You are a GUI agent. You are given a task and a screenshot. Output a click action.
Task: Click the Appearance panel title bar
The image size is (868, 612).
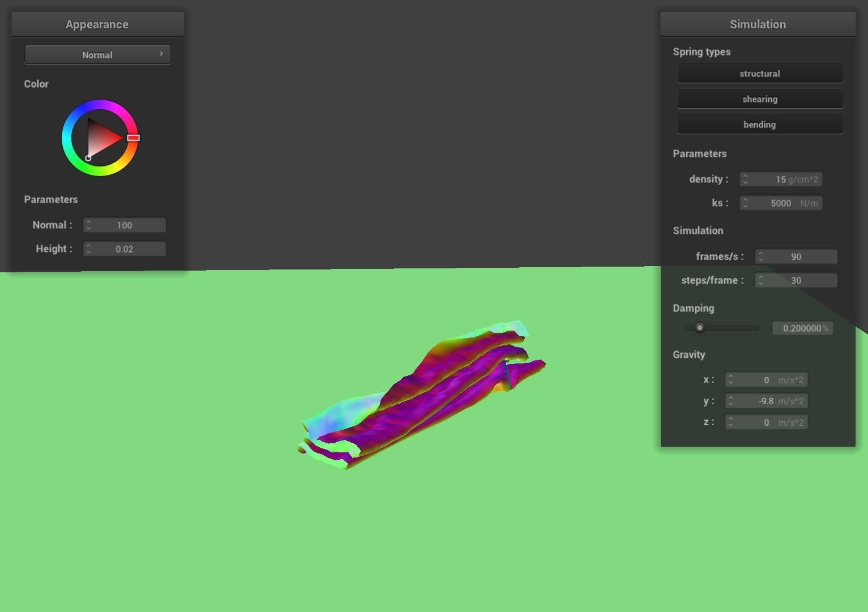(x=97, y=24)
